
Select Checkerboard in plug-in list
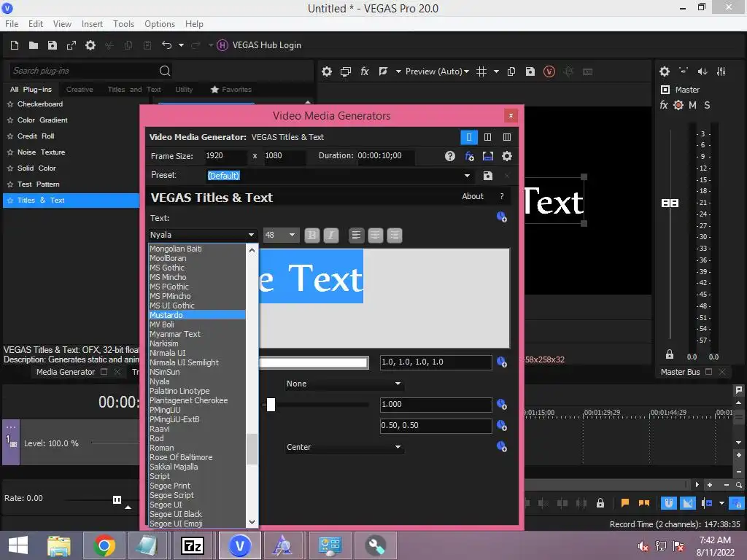(40, 104)
